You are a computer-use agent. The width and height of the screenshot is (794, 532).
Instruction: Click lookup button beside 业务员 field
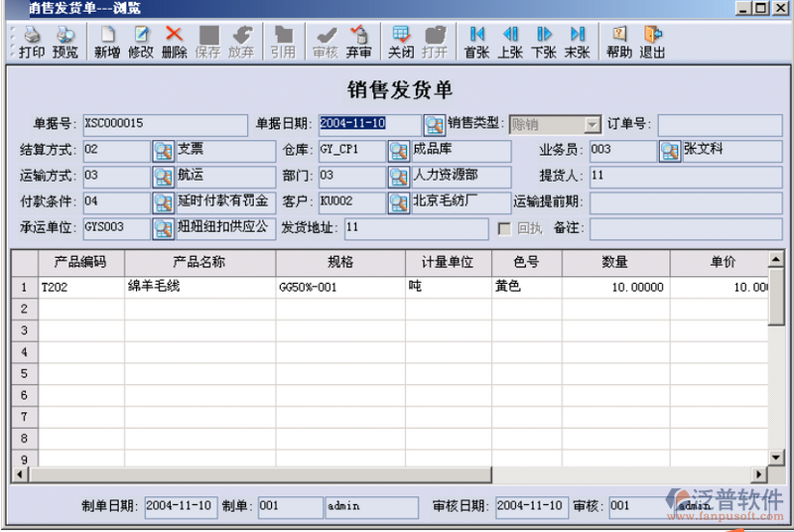click(670, 151)
